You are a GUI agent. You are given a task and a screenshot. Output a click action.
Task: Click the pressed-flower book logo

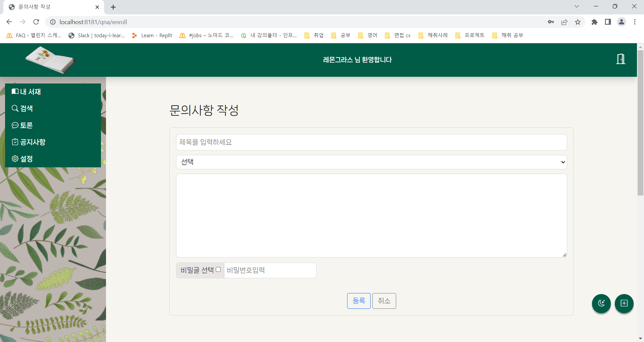pyautogui.click(x=50, y=60)
